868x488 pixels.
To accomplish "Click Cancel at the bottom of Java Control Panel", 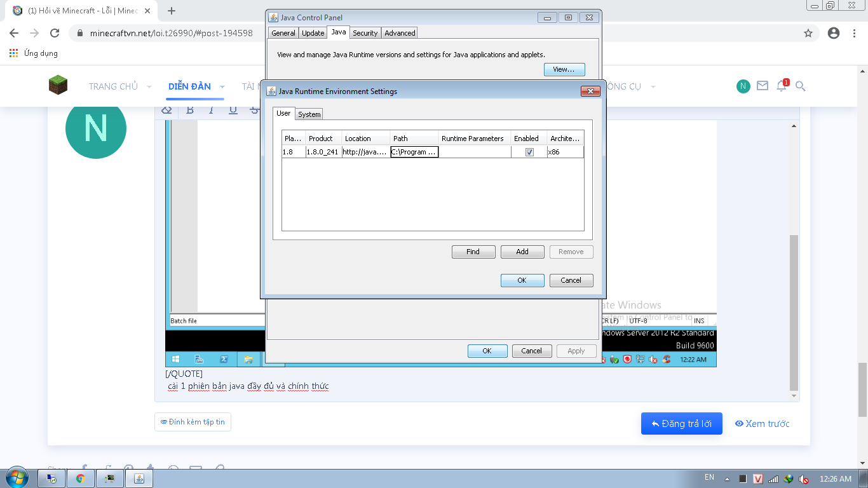I will pos(532,351).
